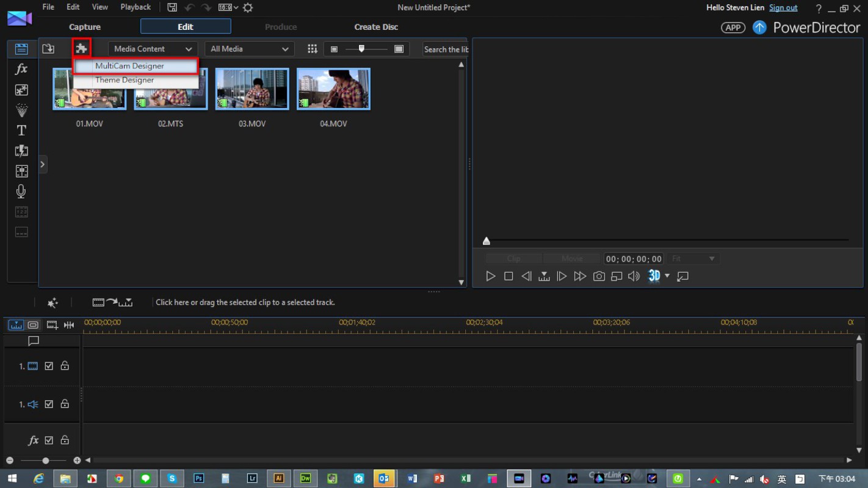This screenshot has height=488, width=868.
Task: Select the 03.MOV thumbnail
Action: 252,89
